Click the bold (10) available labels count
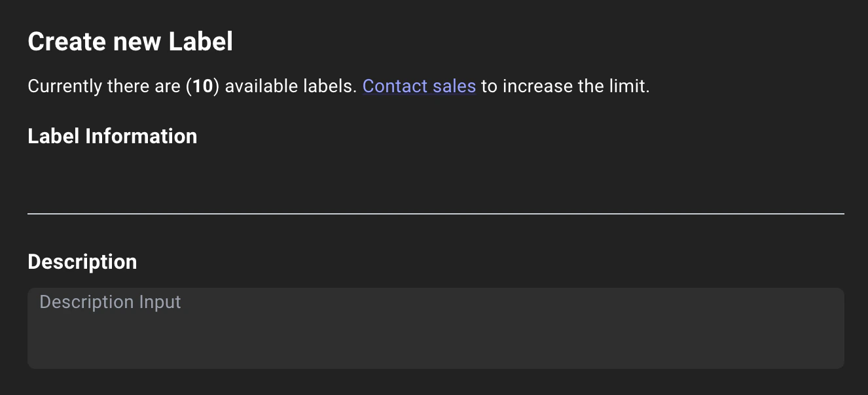The width and height of the screenshot is (868, 395). pos(204,86)
